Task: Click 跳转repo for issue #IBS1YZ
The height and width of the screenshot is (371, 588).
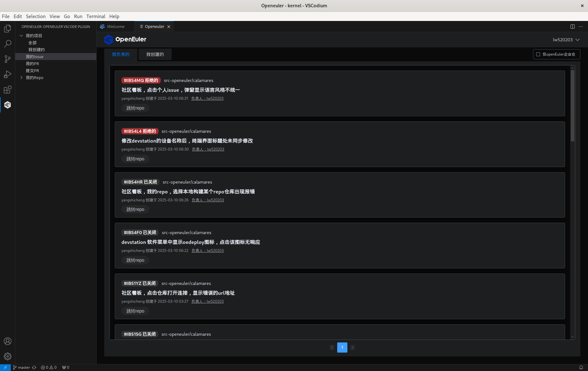Action: point(135,311)
